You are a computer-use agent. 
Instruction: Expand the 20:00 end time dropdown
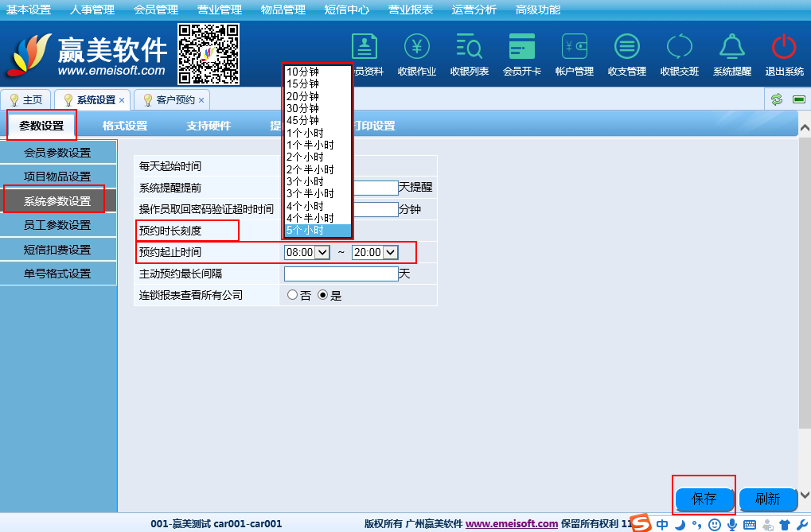[374, 252]
